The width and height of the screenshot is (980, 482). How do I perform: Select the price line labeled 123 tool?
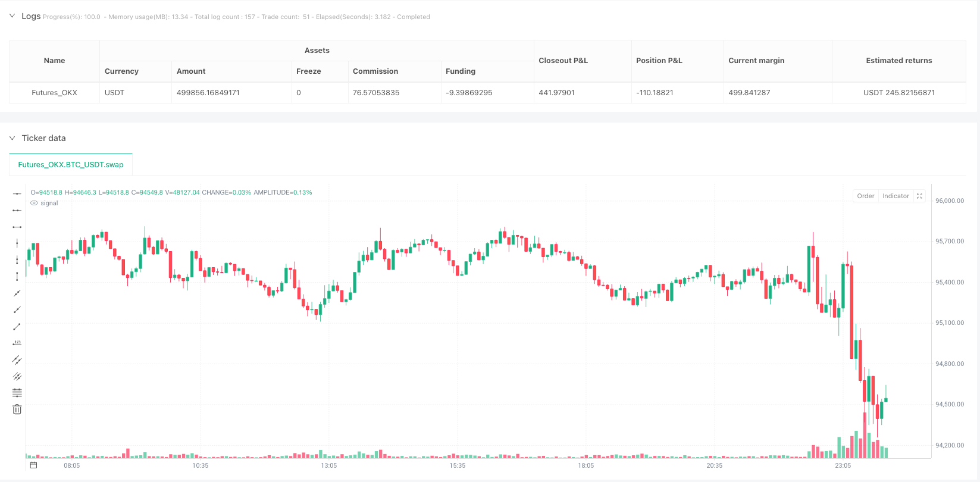coord(17,343)
